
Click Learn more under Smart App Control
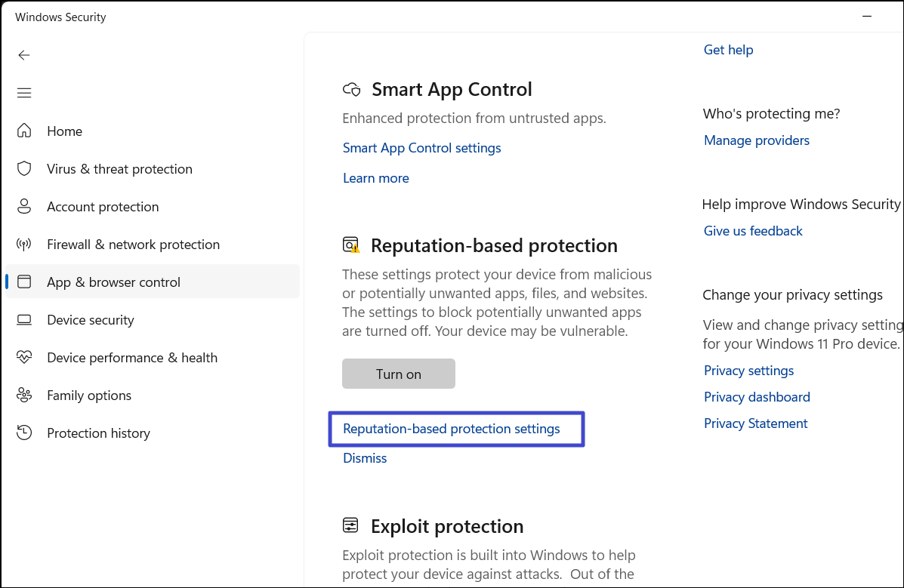(375, 178)
